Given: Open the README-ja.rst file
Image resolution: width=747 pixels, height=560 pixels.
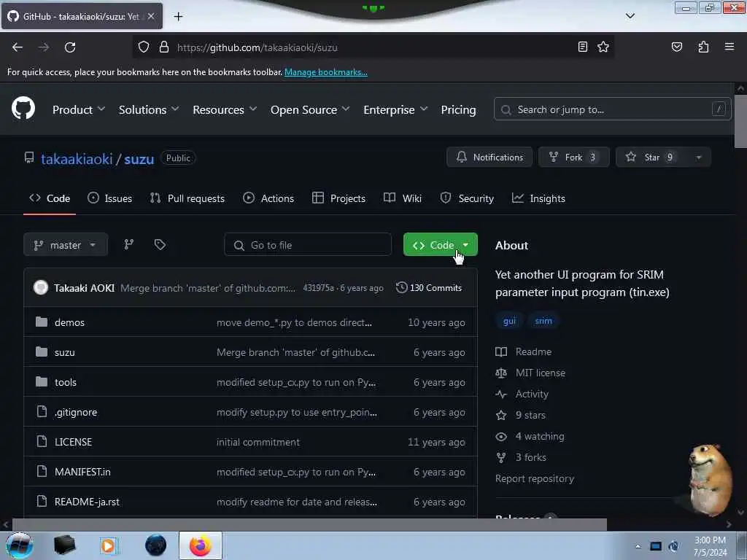Looking at the screenshot, I should (88, 502).
